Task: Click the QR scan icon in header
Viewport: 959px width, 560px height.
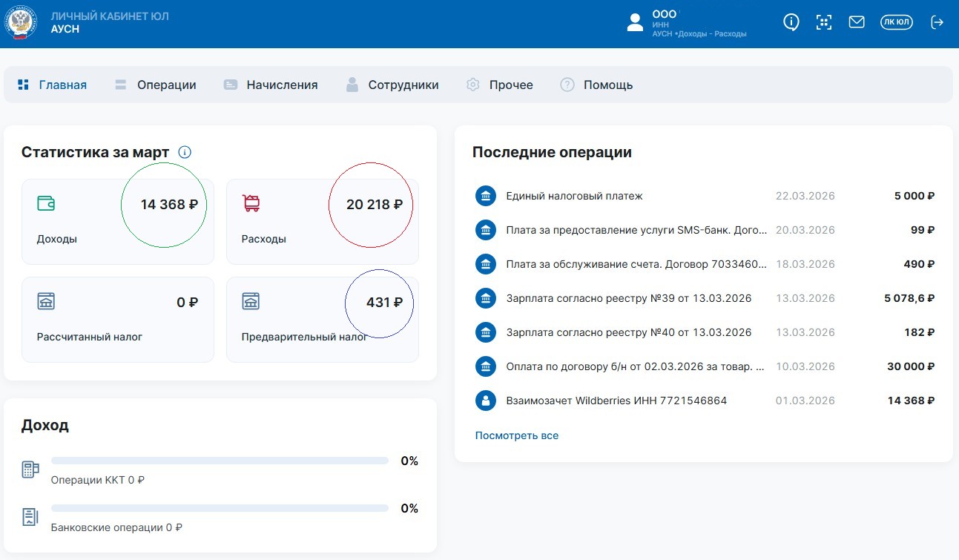Action: click(x=824, y=22)
